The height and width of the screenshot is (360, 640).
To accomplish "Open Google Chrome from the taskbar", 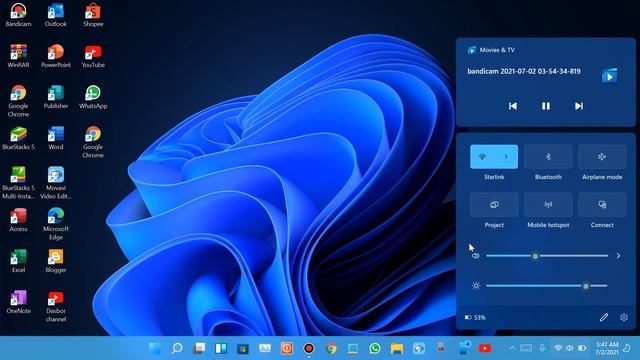I will point(331,348).
